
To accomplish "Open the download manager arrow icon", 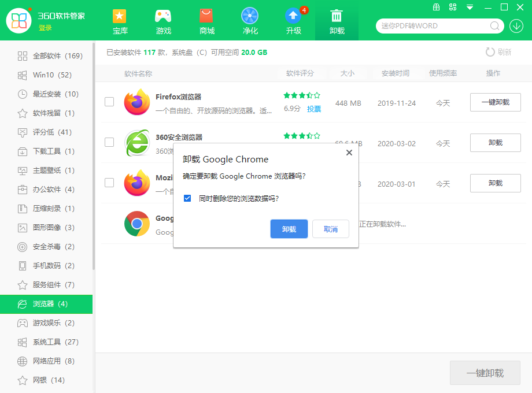I will (x=516, y=26).
